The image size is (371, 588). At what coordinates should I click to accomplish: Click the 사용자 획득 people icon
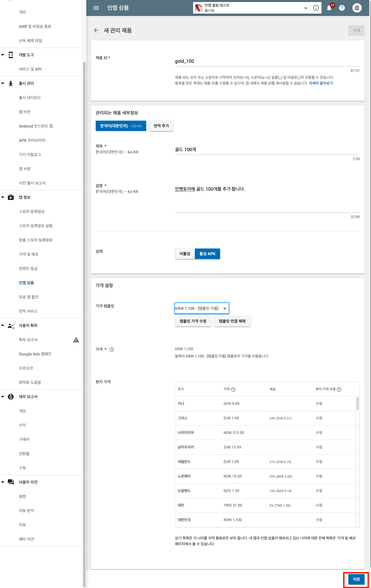point(11,326)
